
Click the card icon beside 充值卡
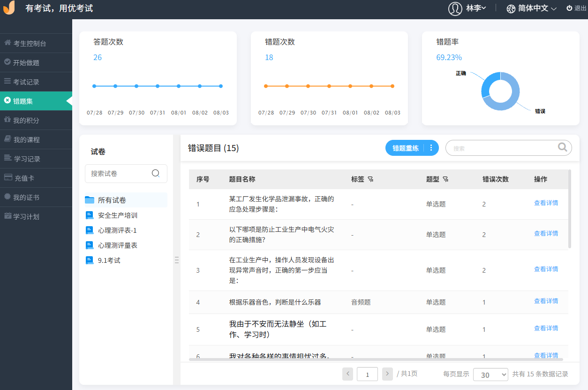[8, 177]
